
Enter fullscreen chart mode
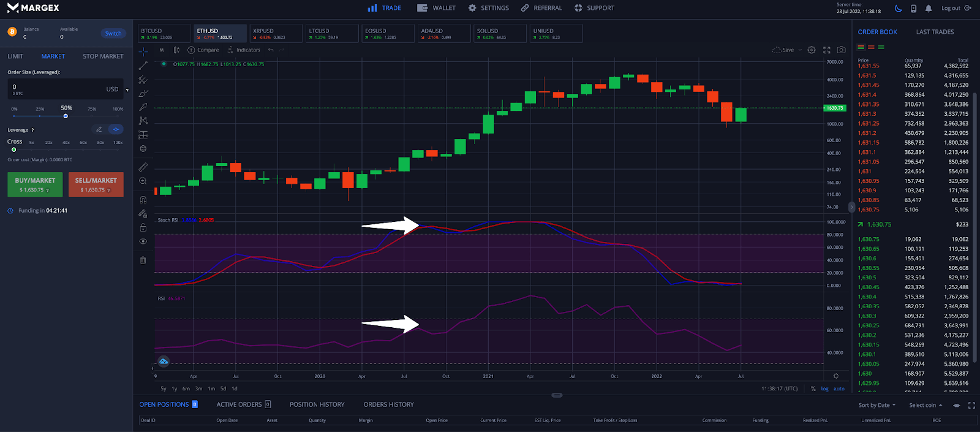tap(827, 50)
